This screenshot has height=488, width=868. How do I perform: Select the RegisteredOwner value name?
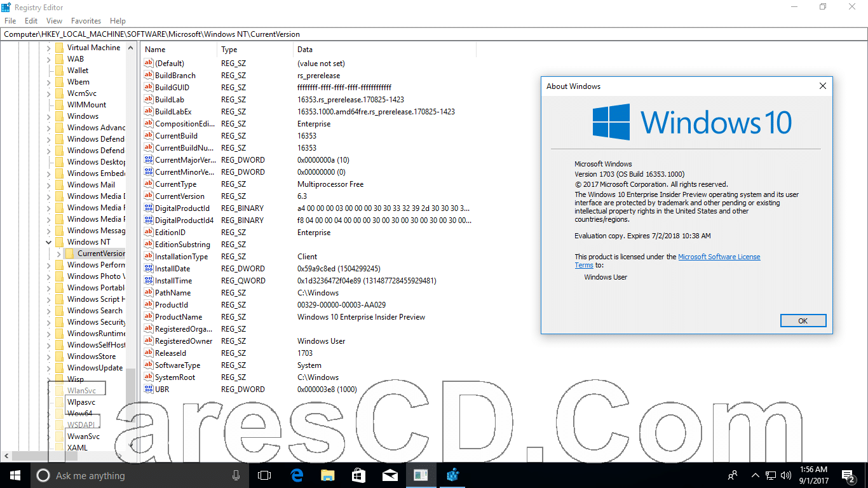pos(184,341)
